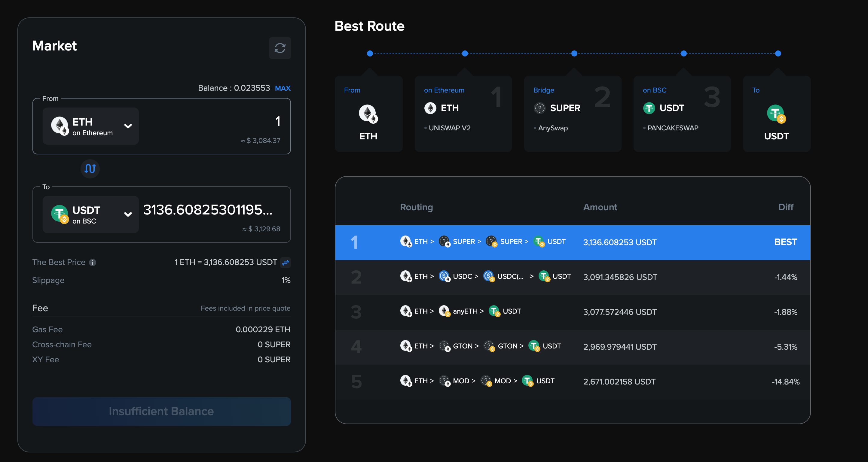
Task: Click the ETH icon in on Ethereum card
Action: (x=430, y=108)
